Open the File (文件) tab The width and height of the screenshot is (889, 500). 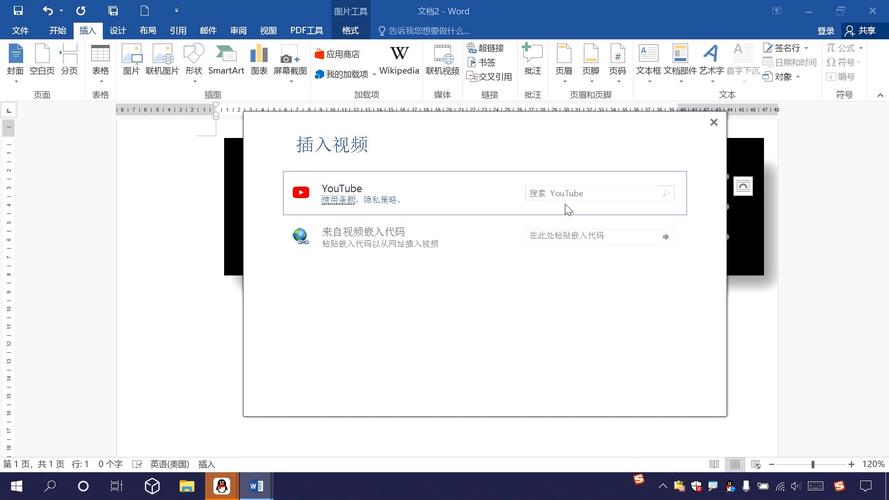[x=20, y=31]
